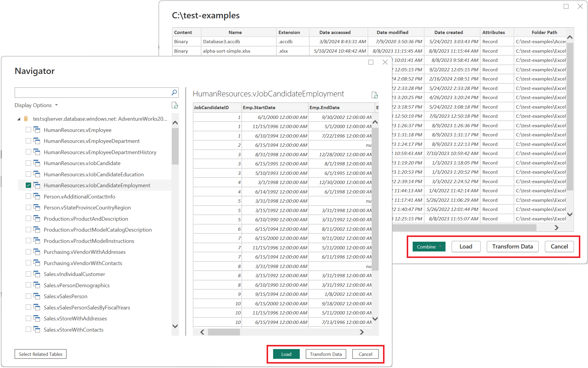The width and height of the screenshot is (588, 368).
Task: Click the Navigator tree vertical scrollbar thumb
Action: tap(175, 146)
